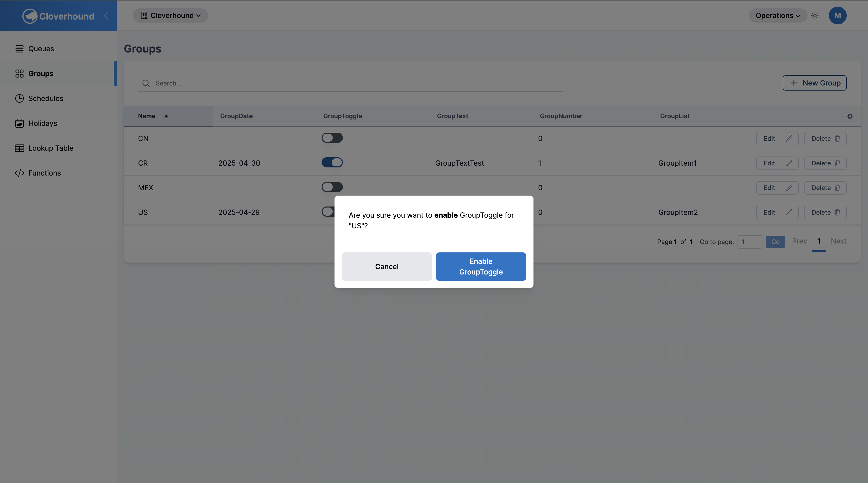This screenshot has width=868, height=483.
Task: Click the search magnifier icon
Action: pyautogui.click(x=146, y=83)
